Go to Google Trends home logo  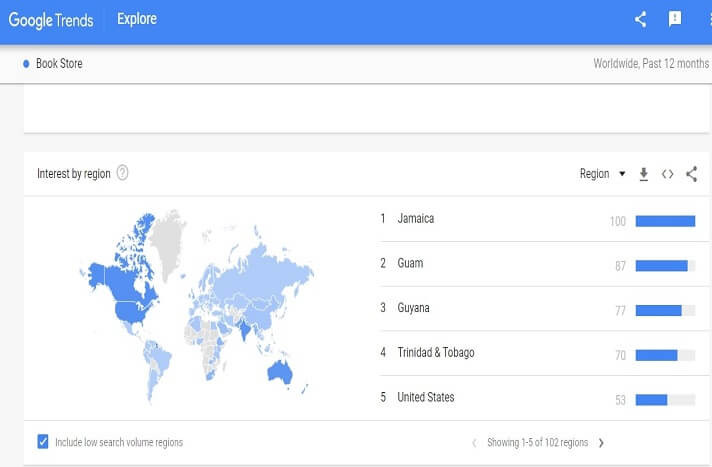[x=52, y=19]
